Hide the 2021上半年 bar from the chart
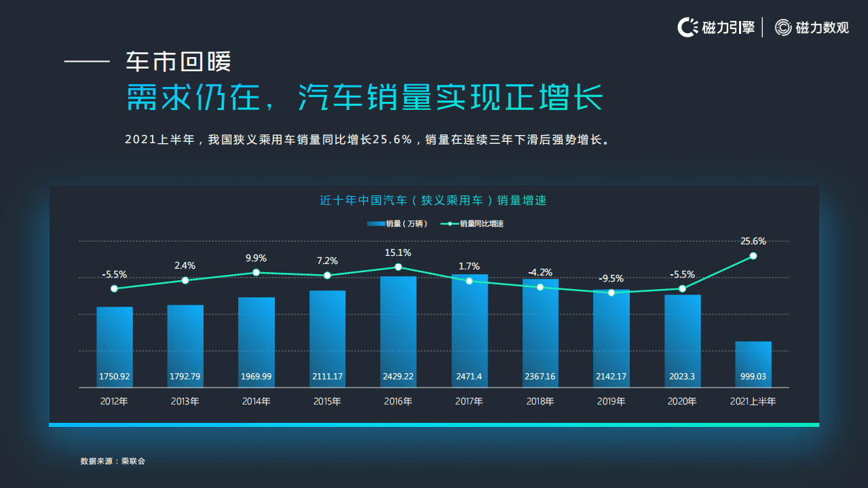Viewport: 868px width, 488px height. click(x=753, y=363)
